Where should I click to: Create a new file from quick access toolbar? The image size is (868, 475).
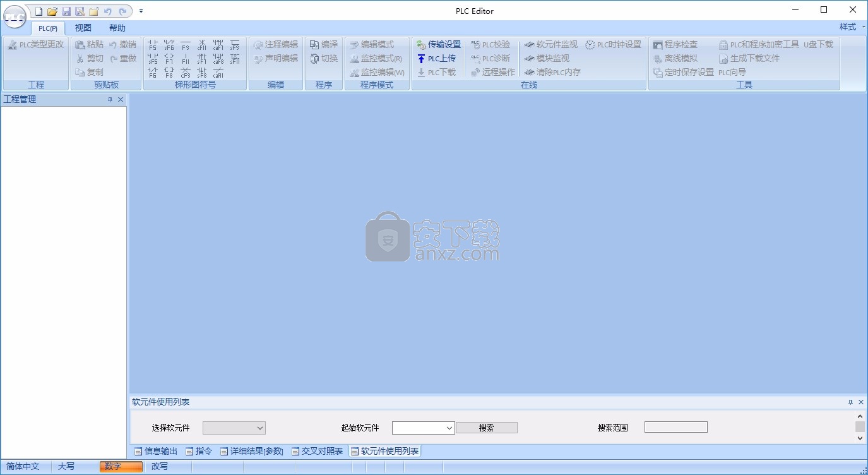point(39,11)
